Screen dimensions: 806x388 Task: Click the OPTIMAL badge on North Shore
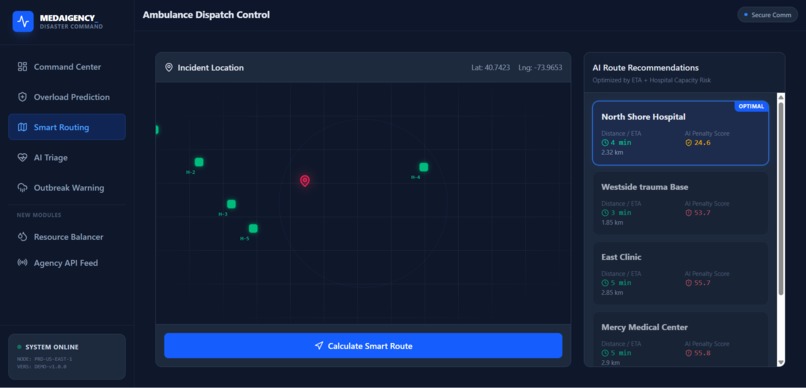click(752, 106)
